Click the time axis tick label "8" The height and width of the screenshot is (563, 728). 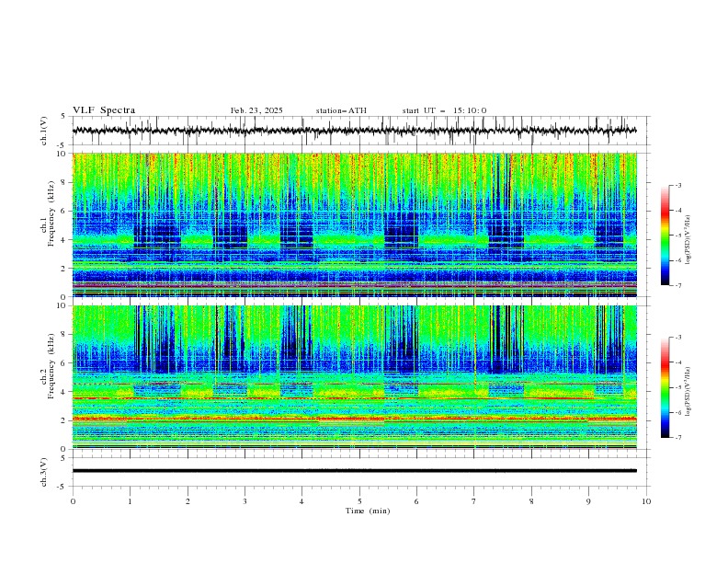point(531,501)
